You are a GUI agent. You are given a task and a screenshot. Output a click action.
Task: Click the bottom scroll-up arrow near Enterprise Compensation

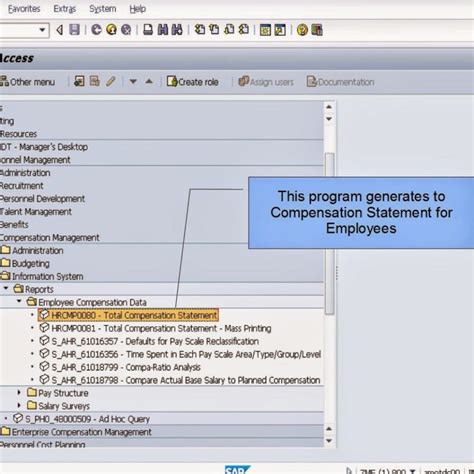click(329, 429)
